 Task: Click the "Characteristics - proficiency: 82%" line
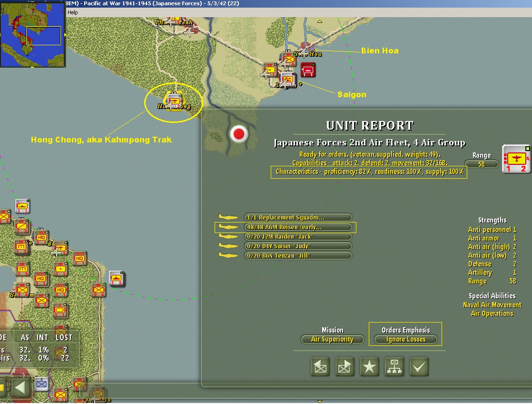click(x=369, y=172)
